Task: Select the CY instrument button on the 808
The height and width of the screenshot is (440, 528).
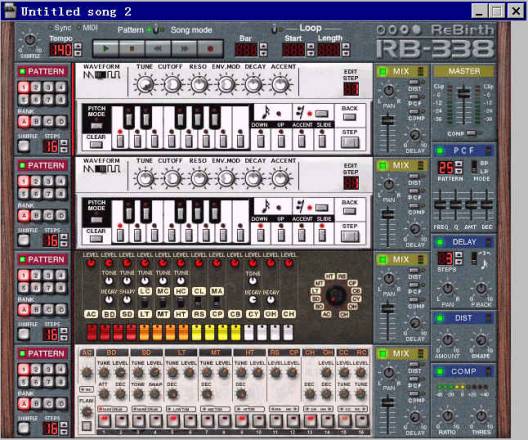Action: 253,314
